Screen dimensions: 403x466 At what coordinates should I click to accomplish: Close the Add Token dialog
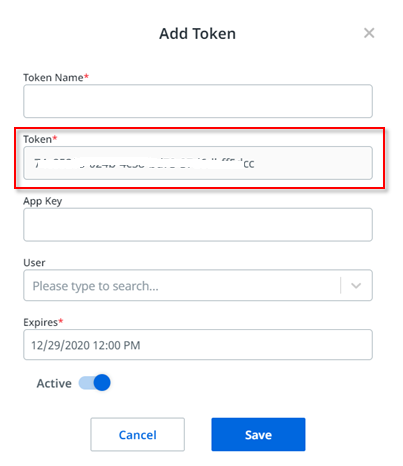click(x=369, y=33)
